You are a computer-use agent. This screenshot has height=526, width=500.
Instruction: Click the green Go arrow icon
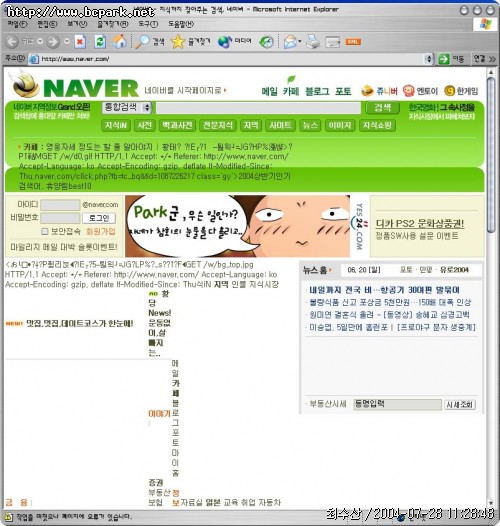pyautogui.click(x=444, y=59)
